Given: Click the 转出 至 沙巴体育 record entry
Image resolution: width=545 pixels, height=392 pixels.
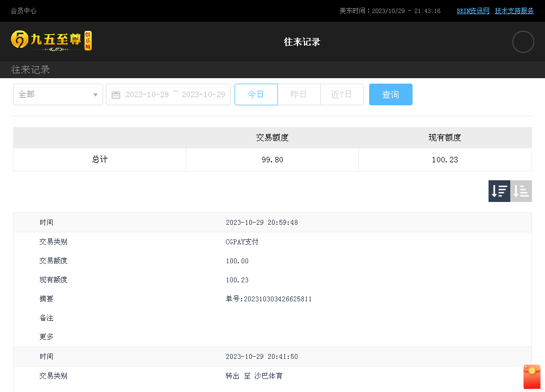Looking at the screenshot, I should point(254,376).
